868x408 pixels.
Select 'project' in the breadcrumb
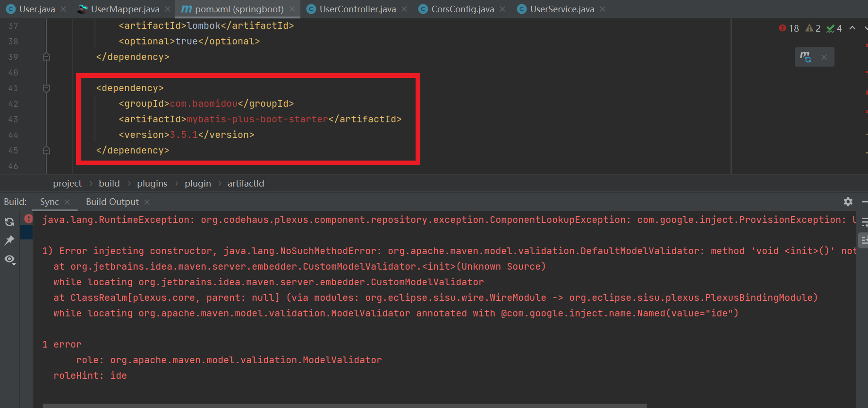click(x=67, y=183)
